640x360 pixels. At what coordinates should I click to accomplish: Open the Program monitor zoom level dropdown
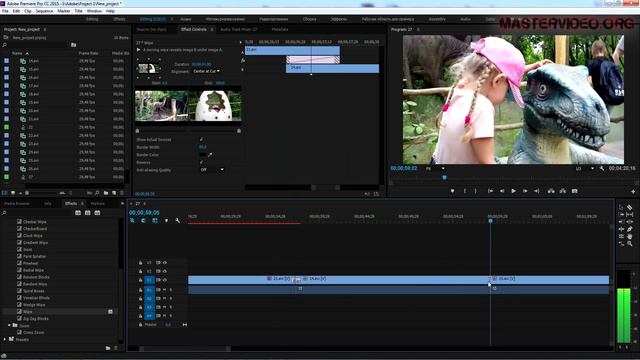click(435, 168)
